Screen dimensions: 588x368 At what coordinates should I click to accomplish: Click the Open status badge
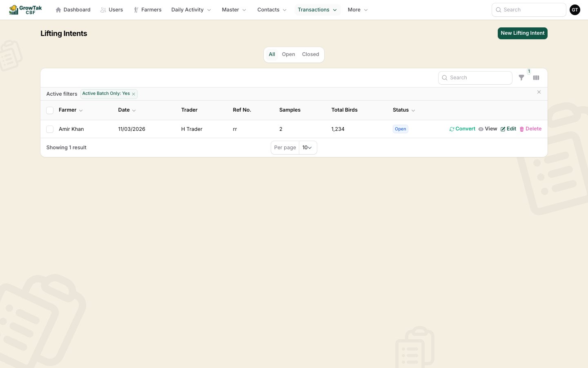point(401,129)
